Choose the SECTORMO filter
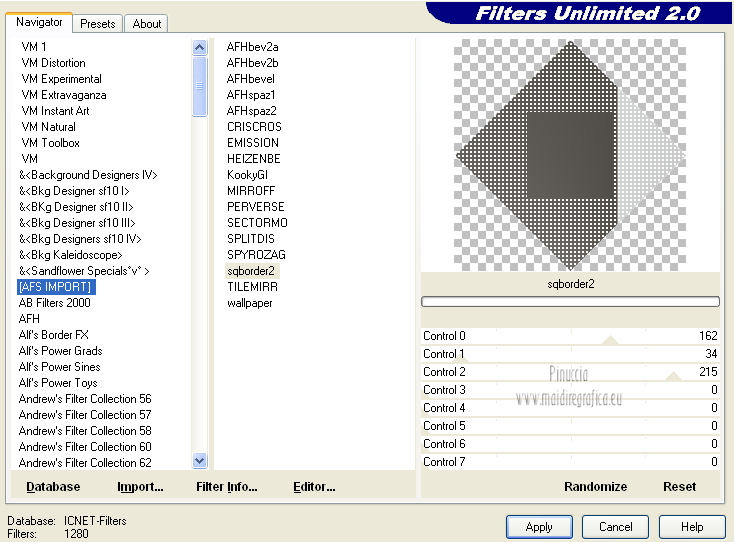This screenshot has width=734, height=542. [257, 223]
